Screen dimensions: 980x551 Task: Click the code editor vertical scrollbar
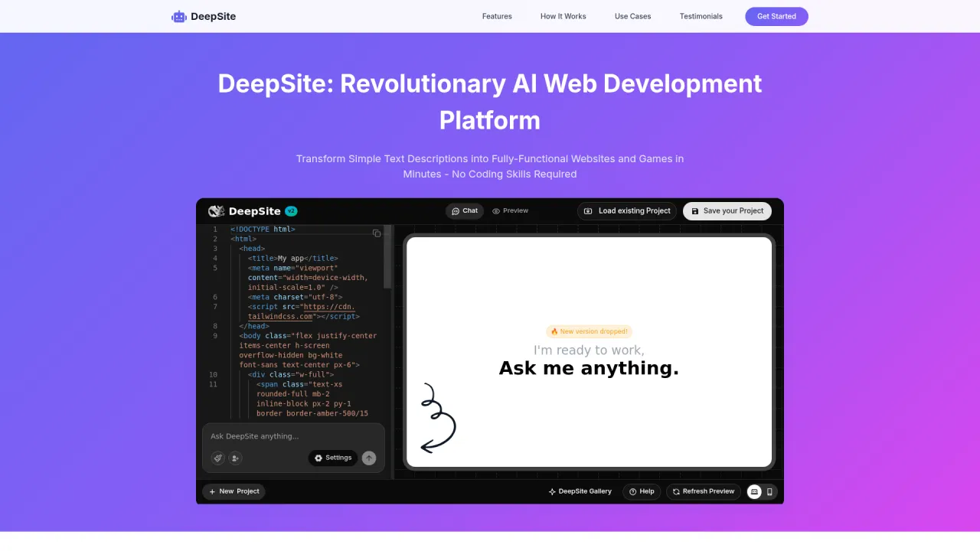(387, 256)
